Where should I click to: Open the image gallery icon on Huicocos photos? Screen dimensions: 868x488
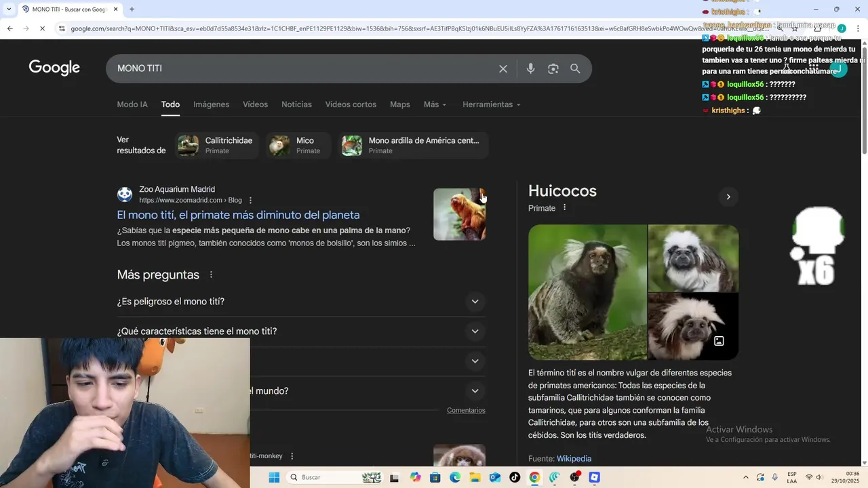point(719,341)
